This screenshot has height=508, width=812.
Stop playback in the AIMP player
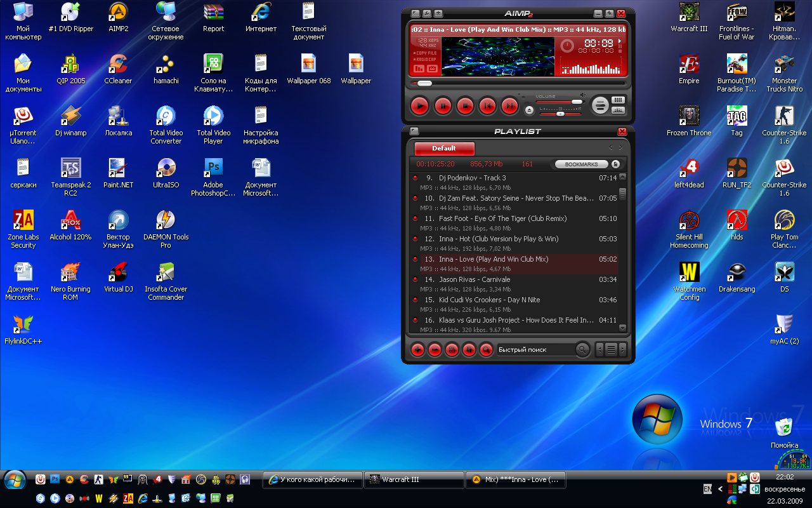465,106
